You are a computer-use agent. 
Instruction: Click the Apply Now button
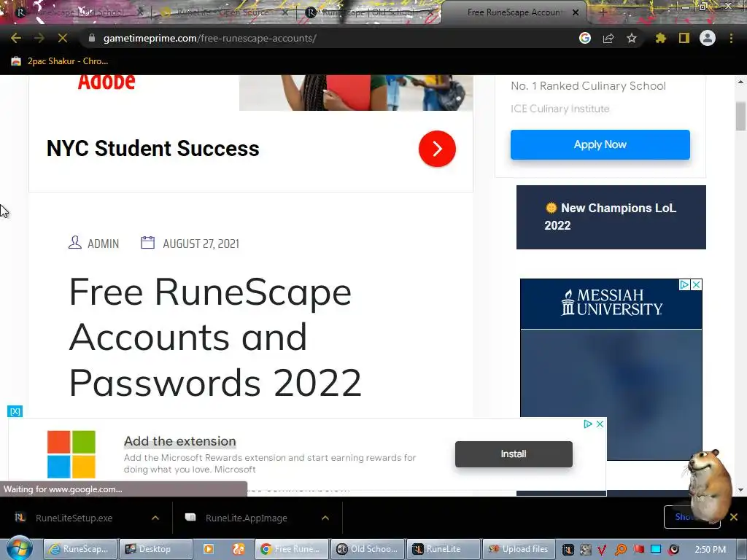tap(600, 144)
